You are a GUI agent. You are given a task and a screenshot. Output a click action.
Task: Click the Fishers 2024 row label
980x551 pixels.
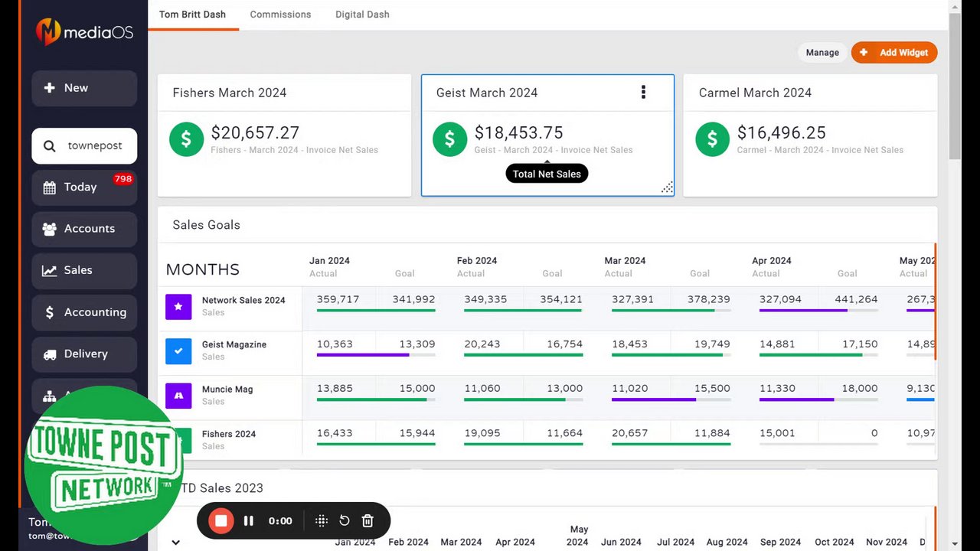click(229, 434)
